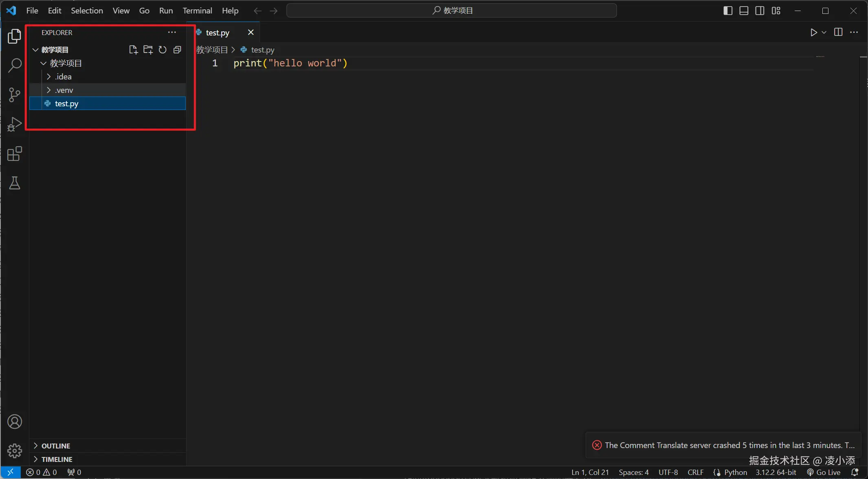Click the New File icon in Explorer
The width and height of the screenshot is (868, 479).
point(133,50)
